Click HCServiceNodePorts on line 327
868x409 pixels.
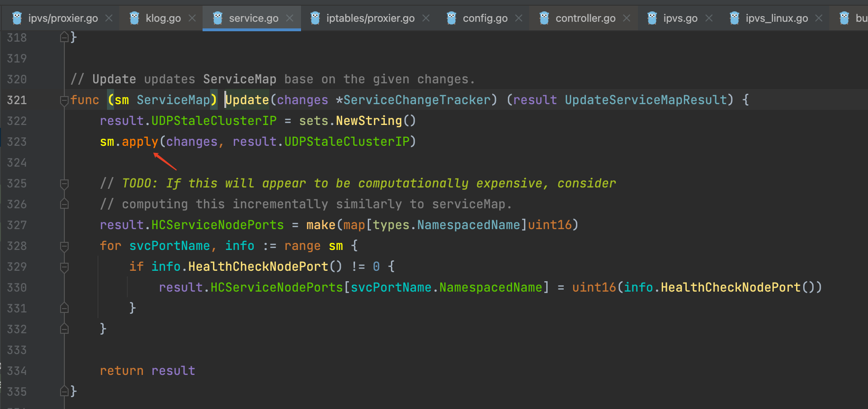click(217, 225)
